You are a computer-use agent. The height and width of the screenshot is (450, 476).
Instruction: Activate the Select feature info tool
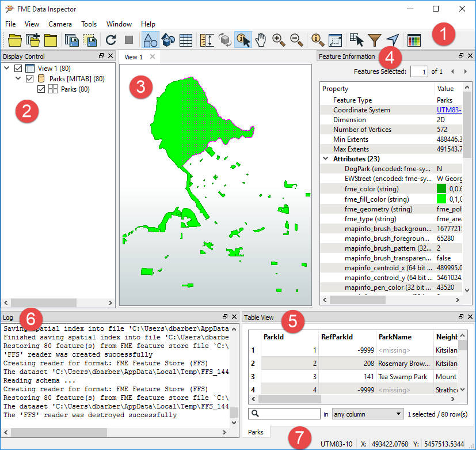(243, 40)
